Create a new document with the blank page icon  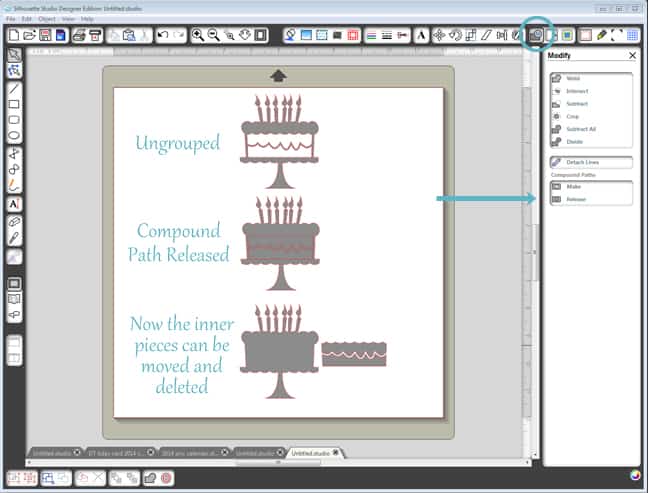[14, 36]
